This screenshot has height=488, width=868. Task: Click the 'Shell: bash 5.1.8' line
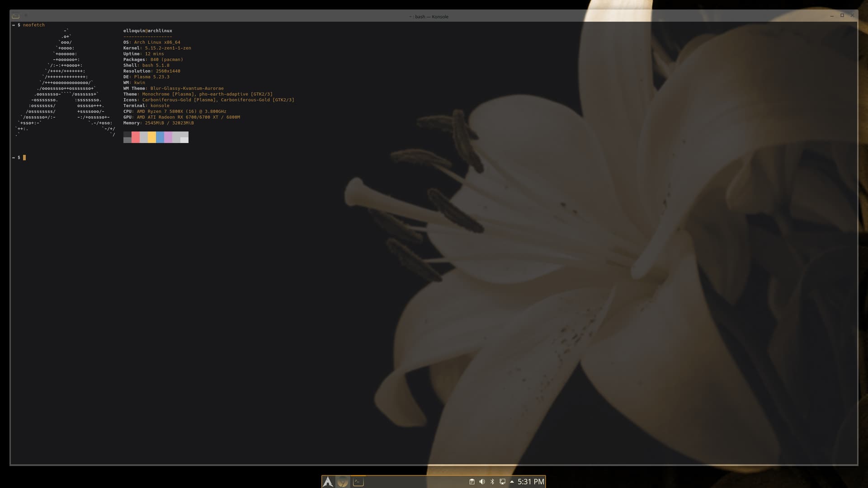point(146,66)
